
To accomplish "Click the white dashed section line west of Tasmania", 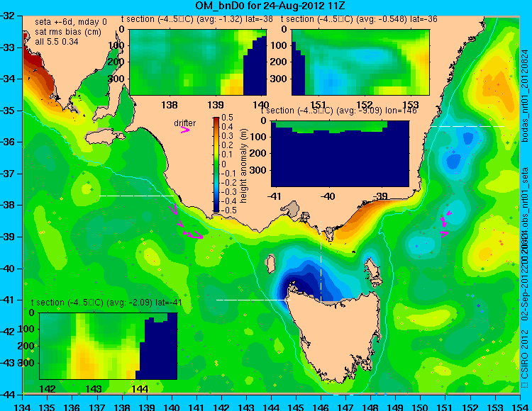I will (253, 300).
